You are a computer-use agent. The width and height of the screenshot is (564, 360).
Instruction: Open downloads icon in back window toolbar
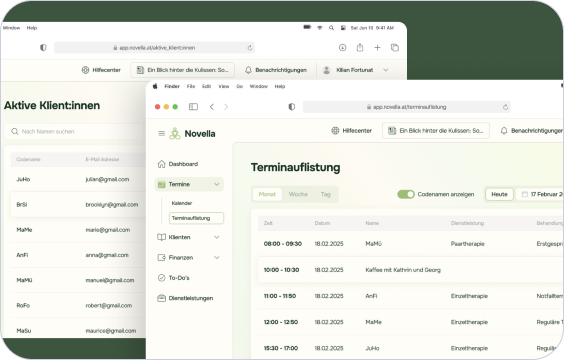[342, 47]
